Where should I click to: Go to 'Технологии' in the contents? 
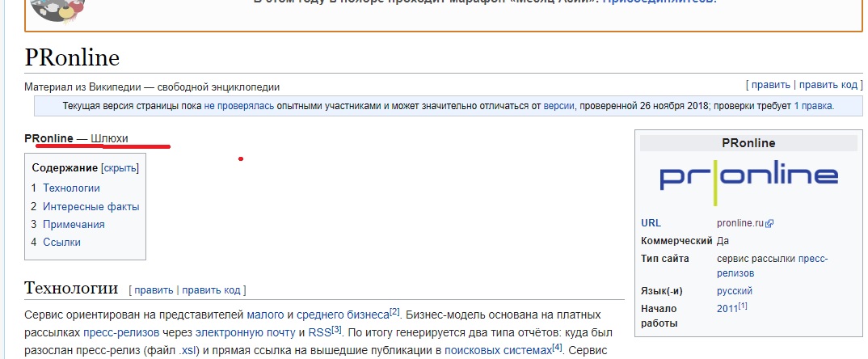pos(71,188)
